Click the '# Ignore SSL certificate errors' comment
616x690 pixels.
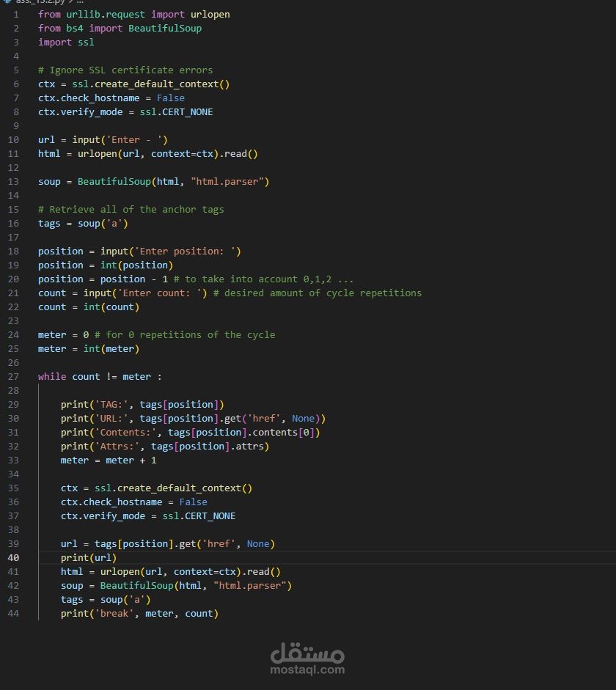[125, 70]
